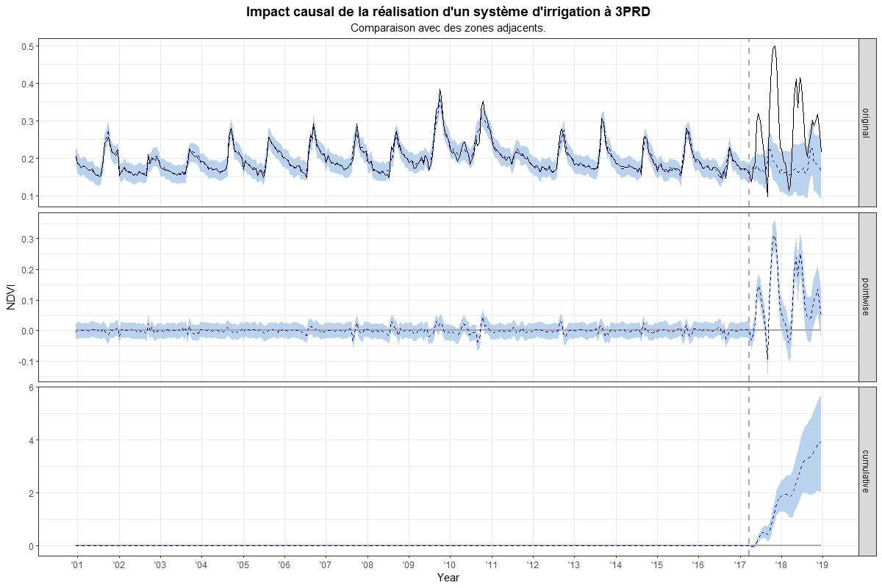The image size is (882, 588).
Task: Click the '10 tick label on the x-axis
Action: click(449, 564)
